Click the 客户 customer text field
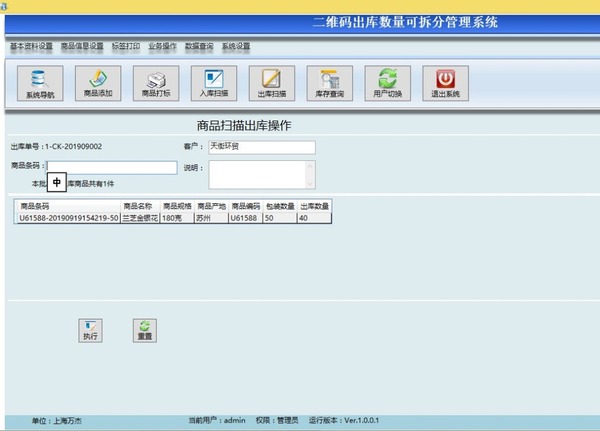 pyautogui.click(x=260, y=147)
